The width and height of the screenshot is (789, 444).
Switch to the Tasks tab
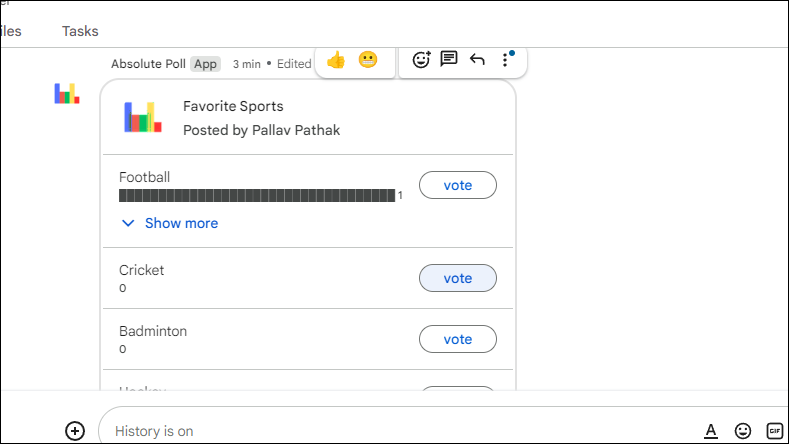[x=80, y=31]
